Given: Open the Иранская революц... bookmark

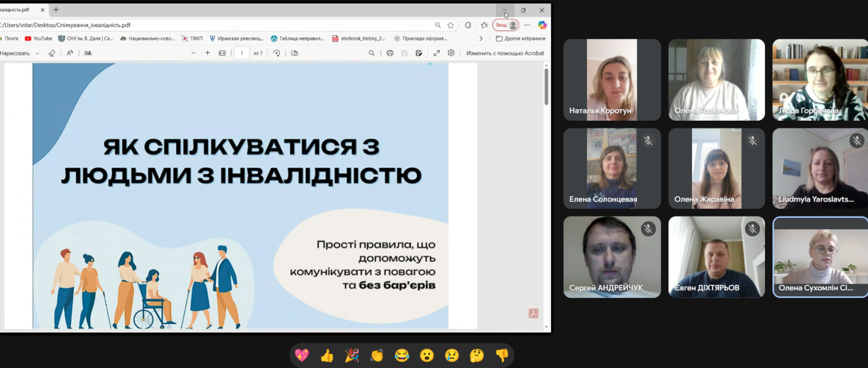Looking at the screenshot, I should click(237, 39).
